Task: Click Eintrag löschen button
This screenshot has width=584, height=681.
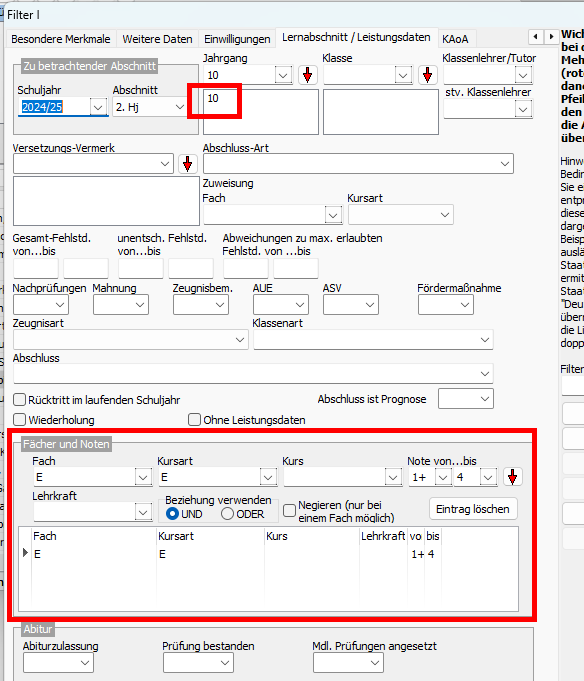Action: tap(473, 509)
